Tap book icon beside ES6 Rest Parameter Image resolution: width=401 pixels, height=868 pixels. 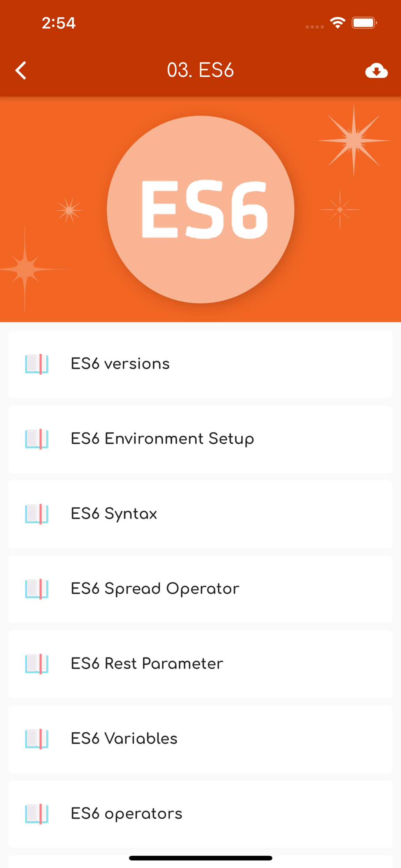coord(37,664)
